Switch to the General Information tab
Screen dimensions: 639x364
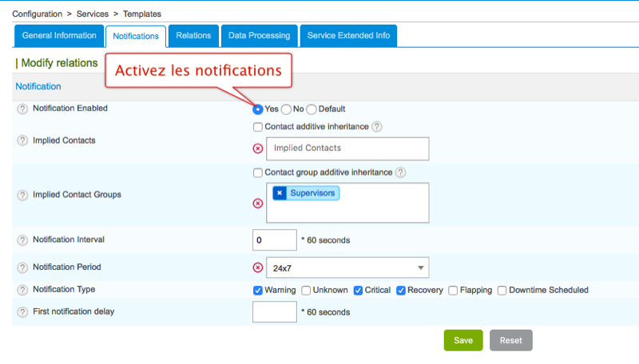click(59, 36)
